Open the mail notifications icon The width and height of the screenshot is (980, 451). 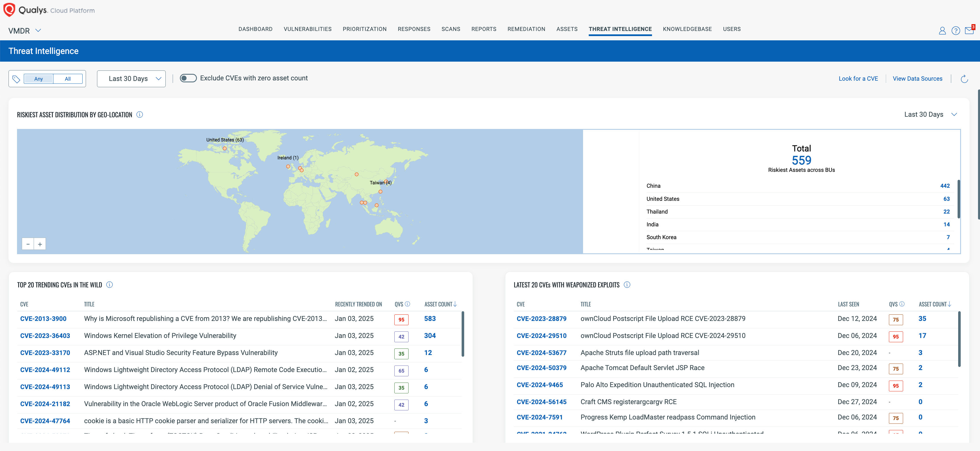(x=969, y=30)
